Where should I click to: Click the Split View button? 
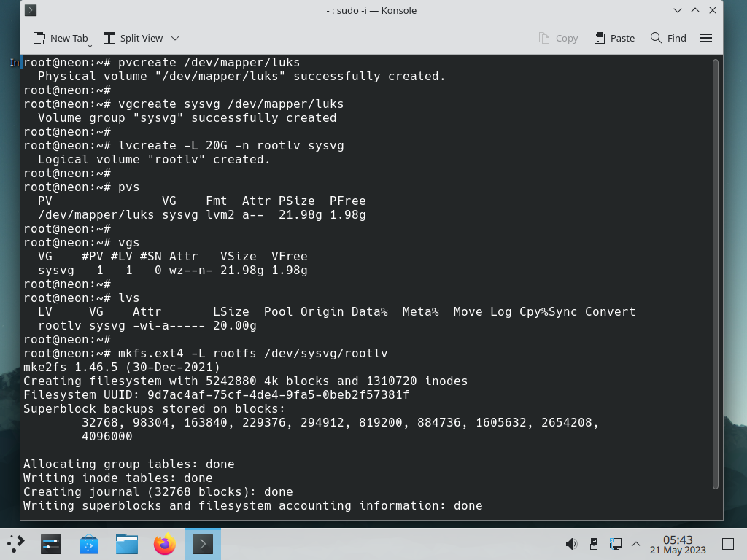pos(133,38)
